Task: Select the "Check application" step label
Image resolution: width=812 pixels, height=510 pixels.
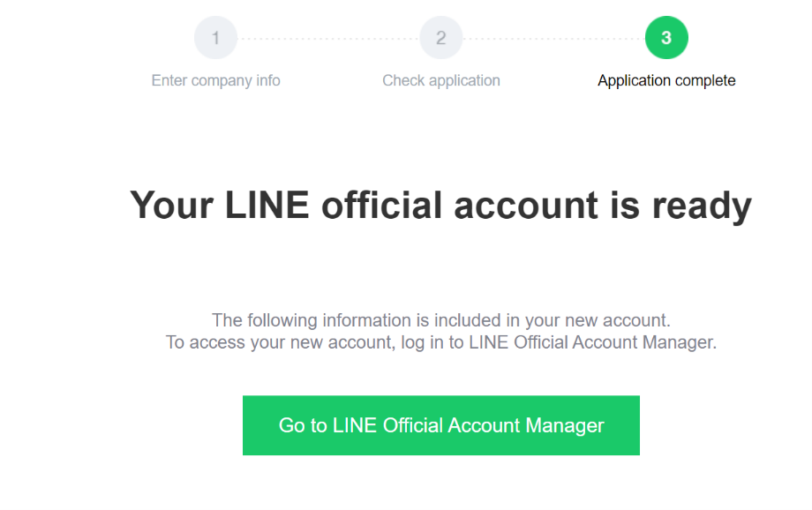Action: (x=441, y=80)
